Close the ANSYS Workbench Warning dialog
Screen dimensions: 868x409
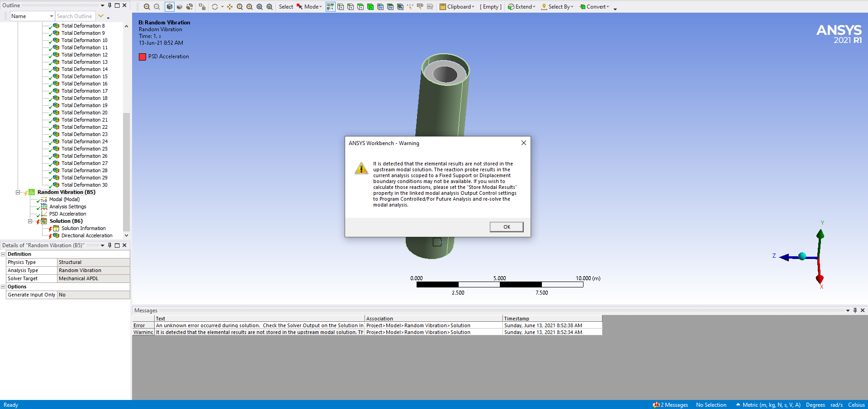(x=523, y=143)
